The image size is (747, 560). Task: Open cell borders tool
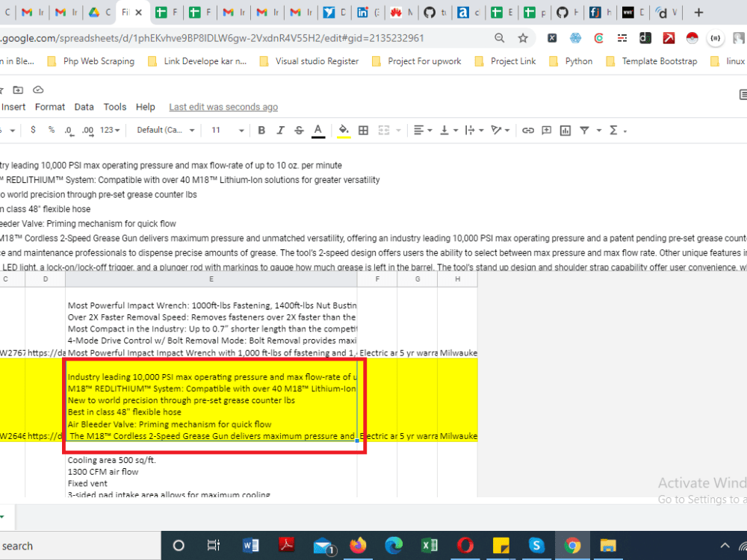click(x=363, y=130)
